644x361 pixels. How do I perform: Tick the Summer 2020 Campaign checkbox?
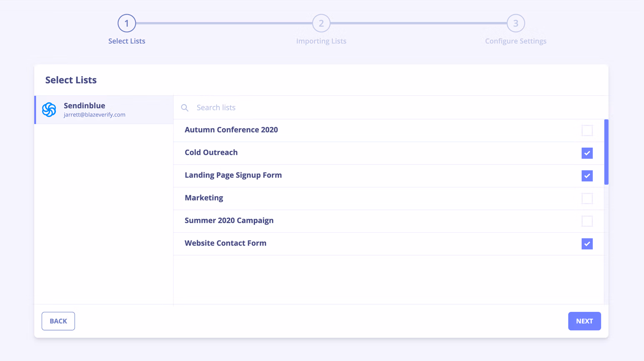(587, 221)
